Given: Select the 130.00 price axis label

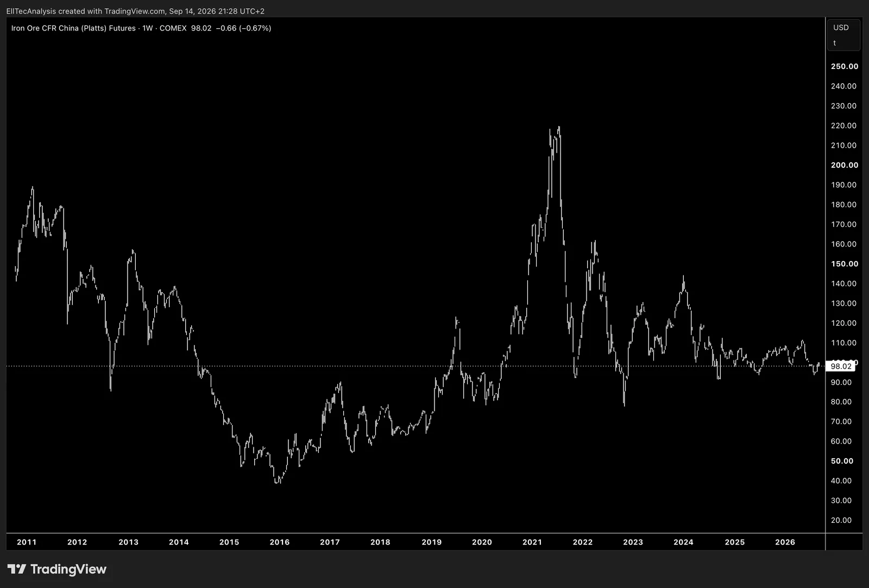Looking at the screenshot, I should (843, 303).
